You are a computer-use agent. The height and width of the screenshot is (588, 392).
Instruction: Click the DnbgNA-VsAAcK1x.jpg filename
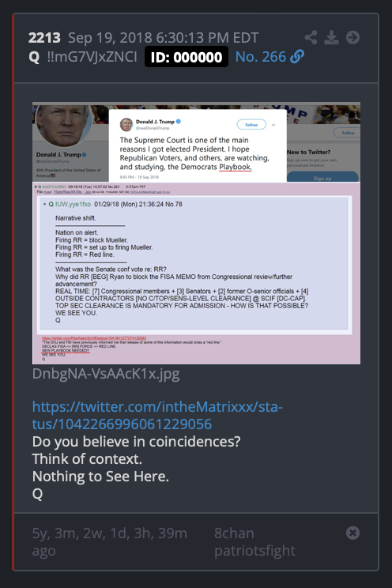click(106, 374)
